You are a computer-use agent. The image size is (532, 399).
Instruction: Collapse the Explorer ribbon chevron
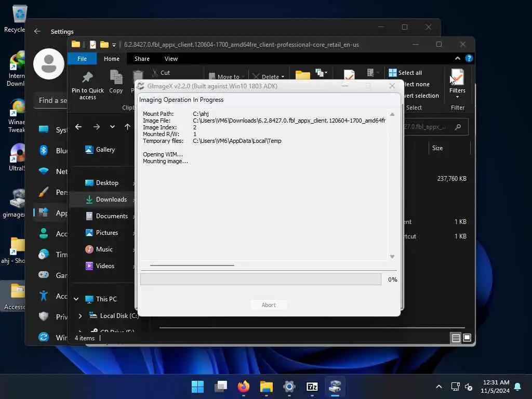pos(458,58)
